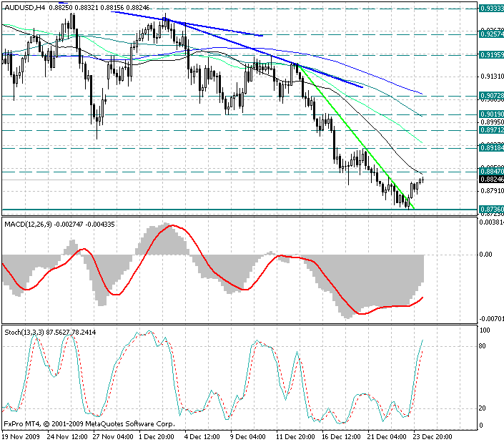
Task: Click the Stochastic scale value '80'
Action: (482, 346)
